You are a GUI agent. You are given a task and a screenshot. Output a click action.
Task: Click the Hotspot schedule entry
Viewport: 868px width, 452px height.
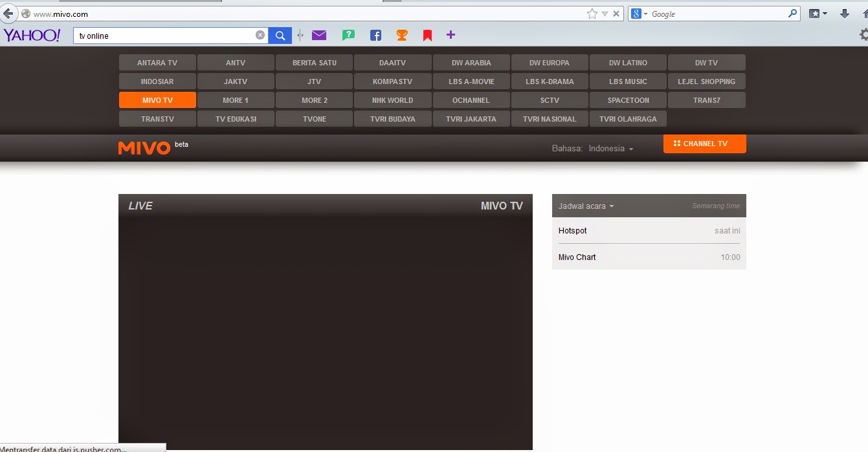point(649,231)
